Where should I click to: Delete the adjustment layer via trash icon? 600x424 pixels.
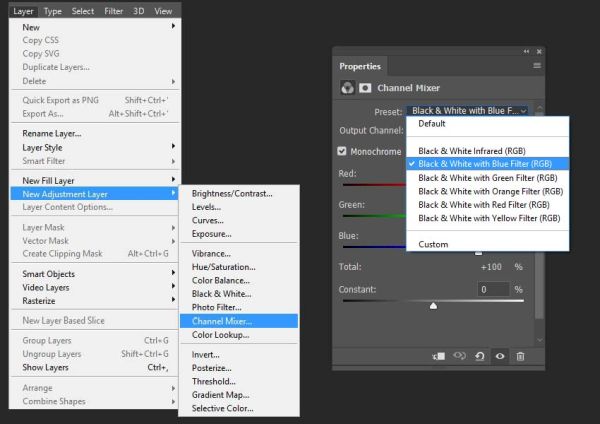[x=520, y=356]
